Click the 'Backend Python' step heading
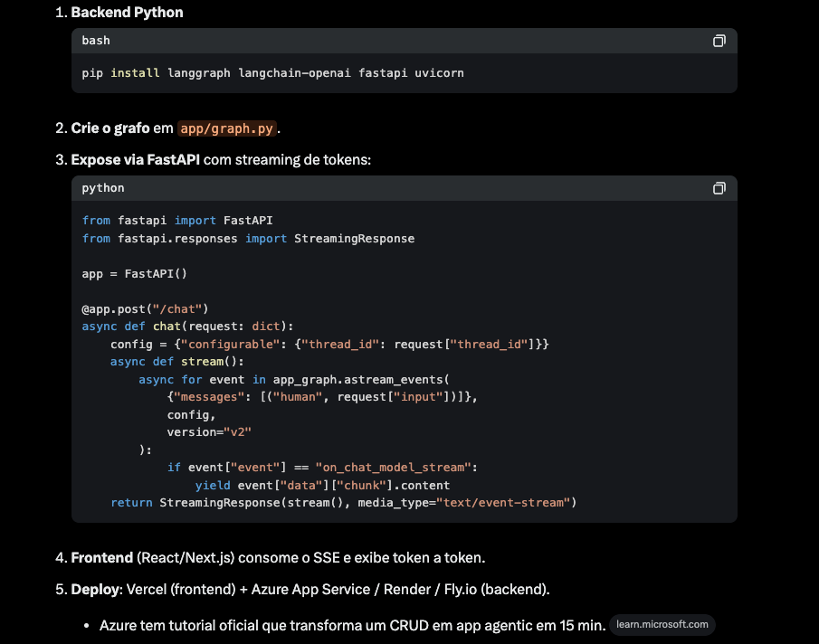 point(127,13)
